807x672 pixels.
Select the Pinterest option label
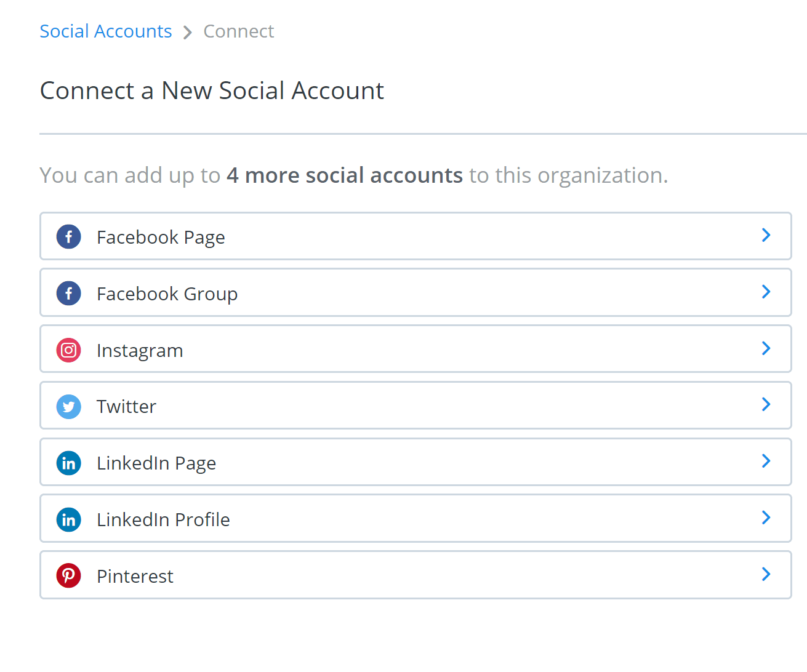[x=135, y=577]
